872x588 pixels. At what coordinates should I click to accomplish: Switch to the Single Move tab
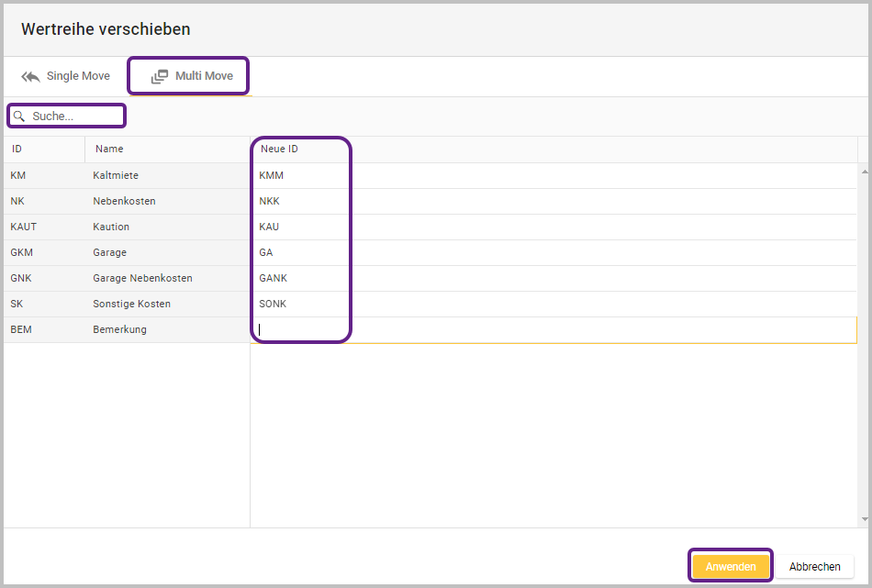point(65,76)
